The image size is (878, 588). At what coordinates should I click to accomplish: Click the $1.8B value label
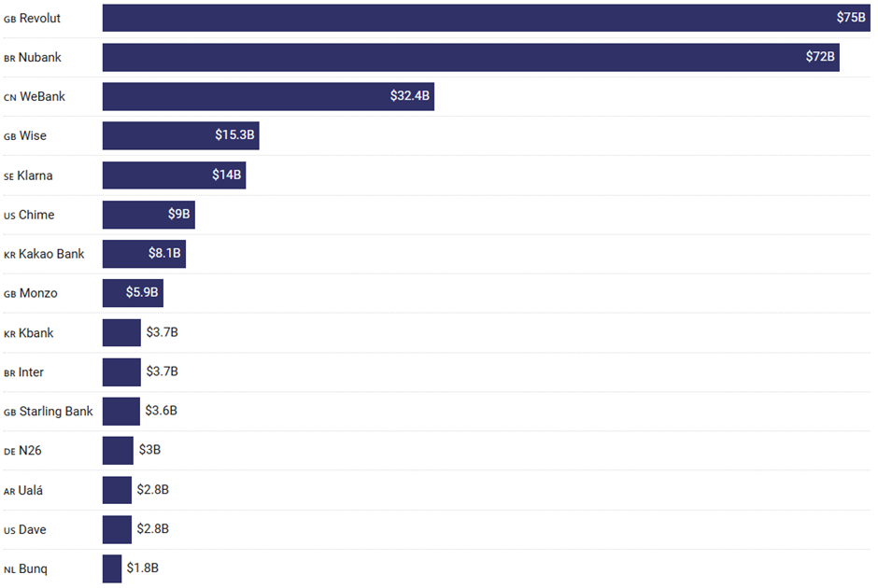coord(143,568)
